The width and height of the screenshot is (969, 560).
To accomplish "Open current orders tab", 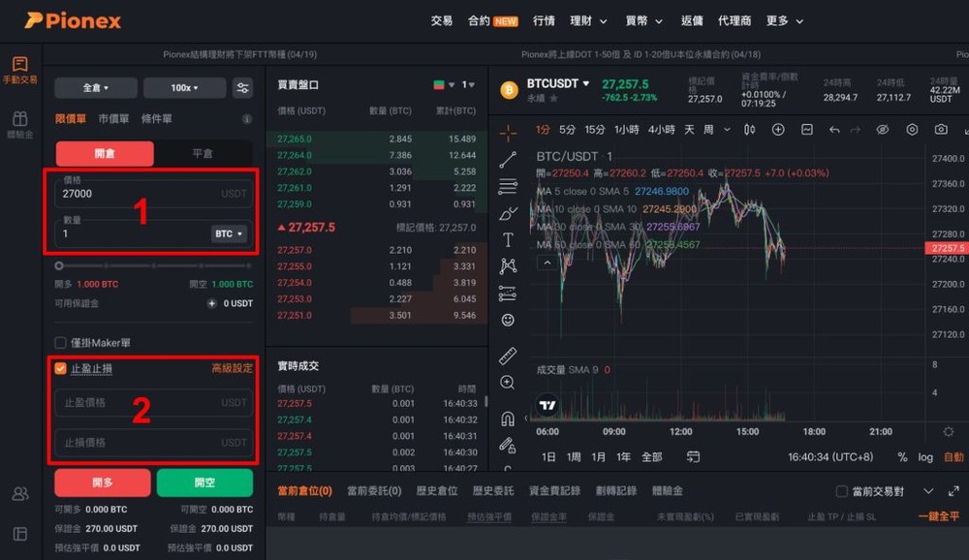I will (x=374, y=491).
